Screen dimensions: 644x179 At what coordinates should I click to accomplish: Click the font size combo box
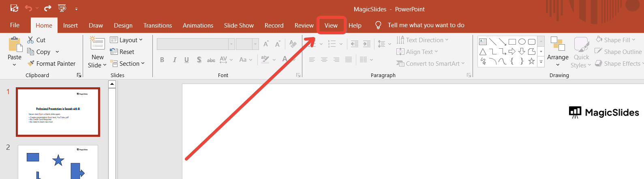247,44
